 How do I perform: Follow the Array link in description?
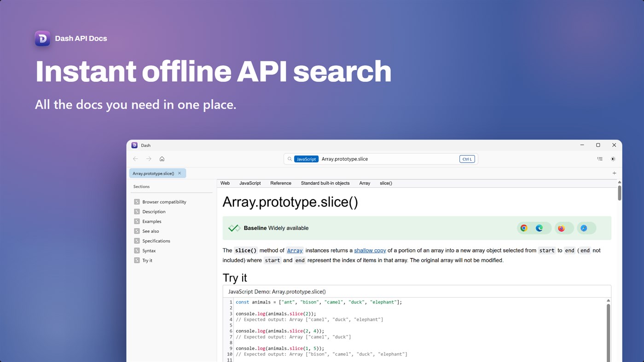pyautogui.click(x=295, y=250)
